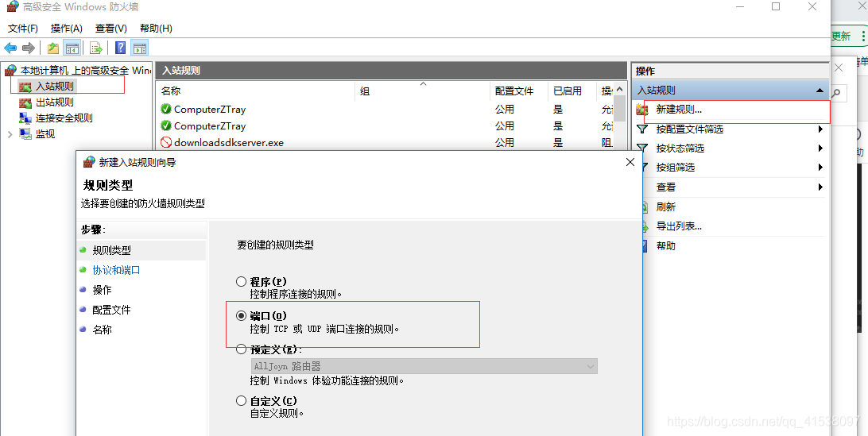Click 刷新 in the actions pane
Viewport: 868px width, 436px height.
pos(666,207)
